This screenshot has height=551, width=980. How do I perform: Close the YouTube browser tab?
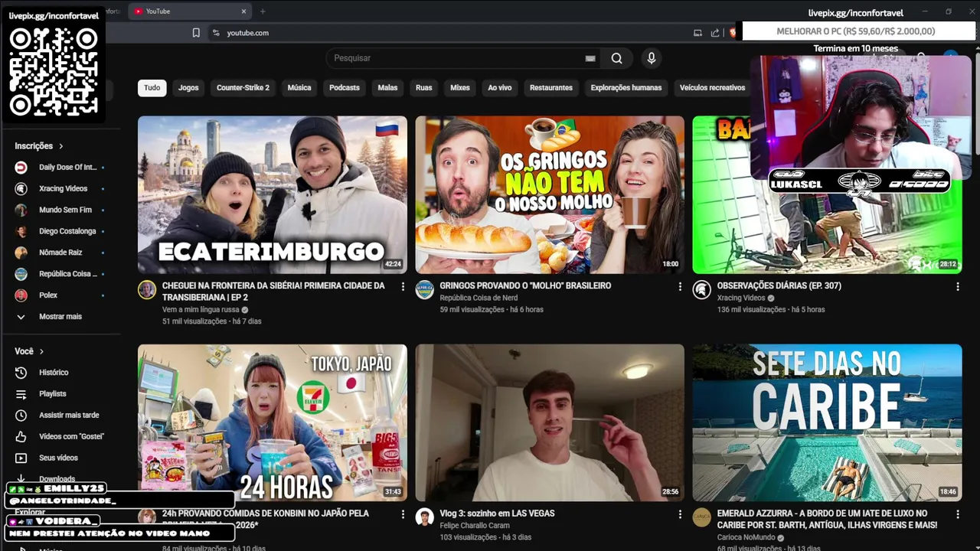coord(244,11)
